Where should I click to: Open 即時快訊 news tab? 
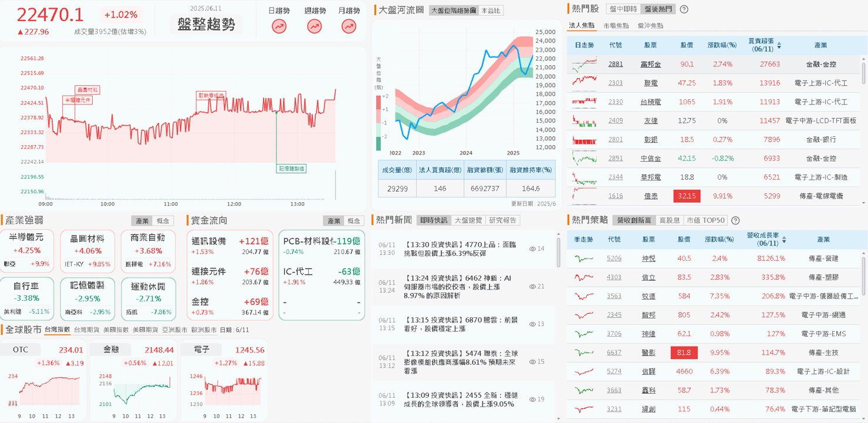pos(434,220)
